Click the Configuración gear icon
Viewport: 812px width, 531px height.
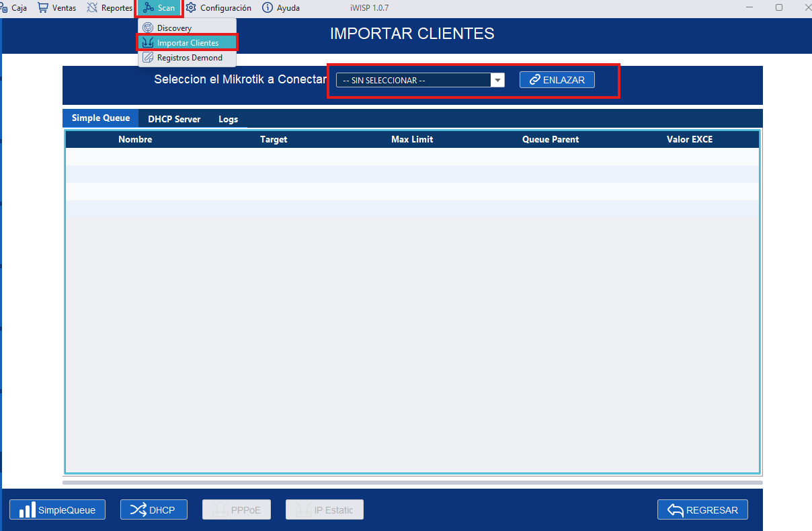point(191,8)
